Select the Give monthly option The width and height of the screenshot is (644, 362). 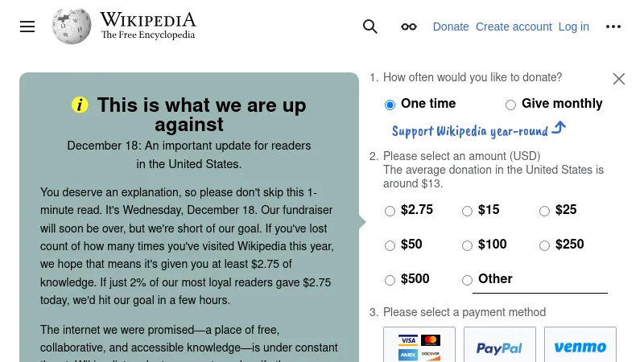[510, 105]
